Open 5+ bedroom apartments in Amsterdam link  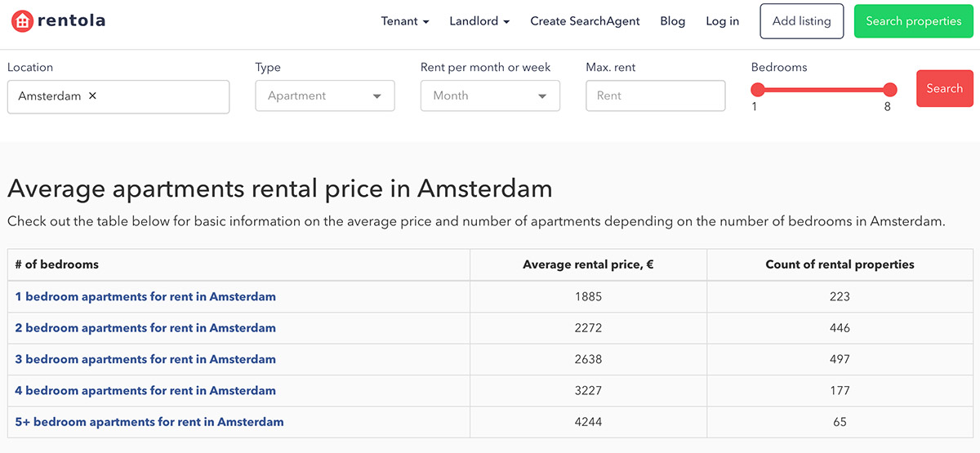click(x=149, y=422)
